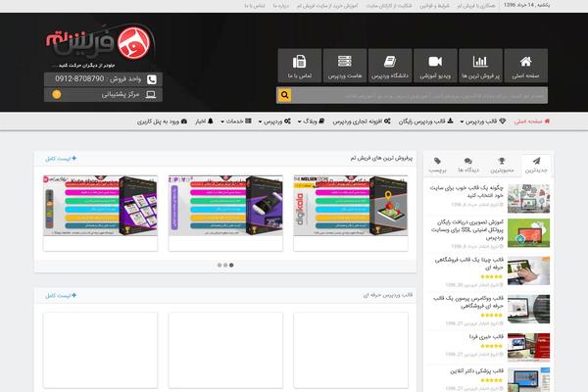
Task: Click the sales unit phone number 0912-8708790
Action: tap(79, 78)
